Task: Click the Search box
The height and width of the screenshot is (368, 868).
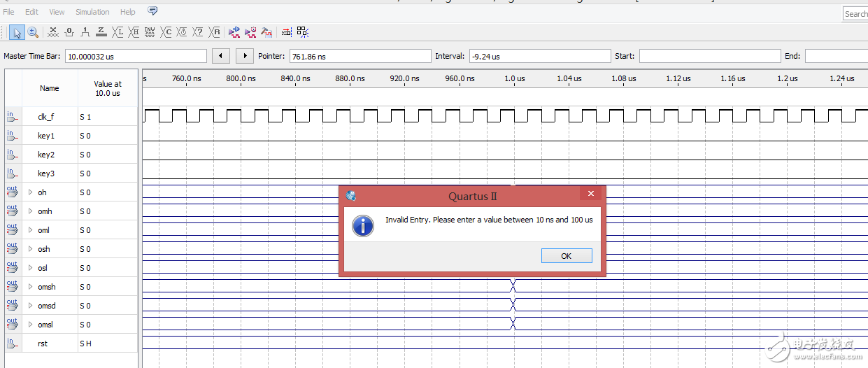Action: pyautogui.click(x=855, y=13)
